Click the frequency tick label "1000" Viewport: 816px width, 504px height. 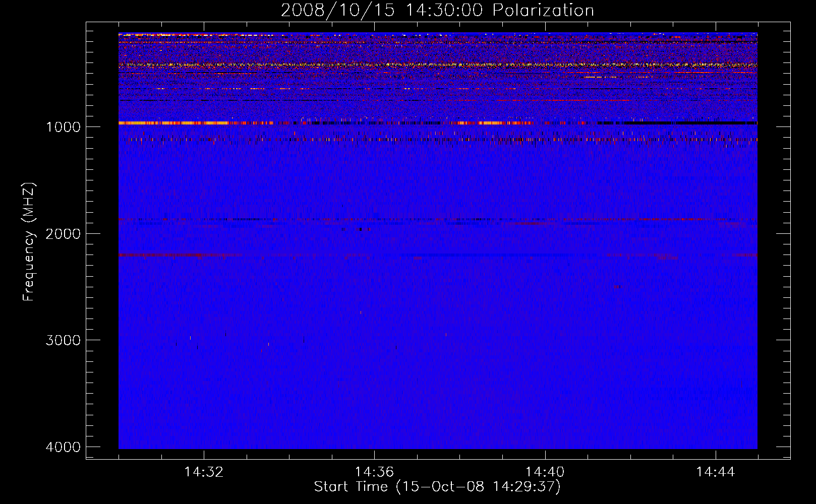[x=63, y=127]
